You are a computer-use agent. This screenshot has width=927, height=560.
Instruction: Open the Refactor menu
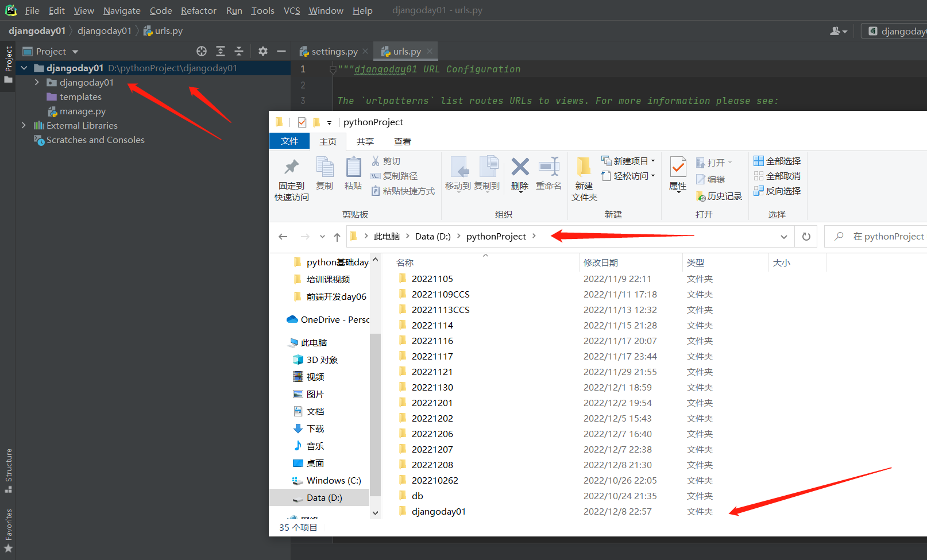click(199, 10)
